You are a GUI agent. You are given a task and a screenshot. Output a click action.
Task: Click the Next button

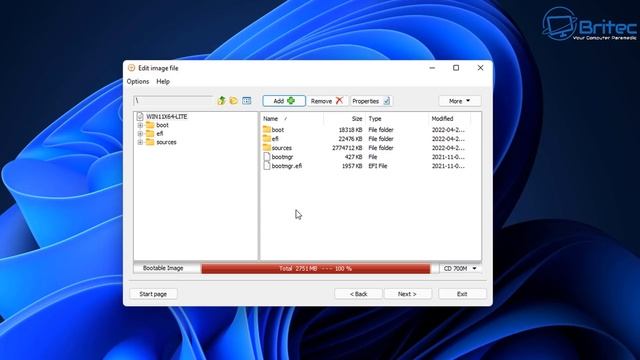point(407,294)
